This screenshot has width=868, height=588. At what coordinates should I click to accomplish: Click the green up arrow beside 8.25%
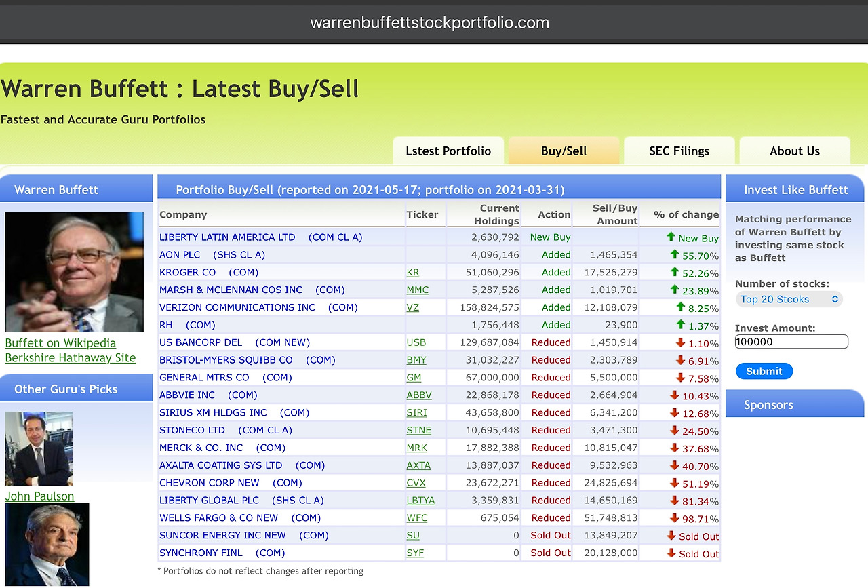pos(680,307)
